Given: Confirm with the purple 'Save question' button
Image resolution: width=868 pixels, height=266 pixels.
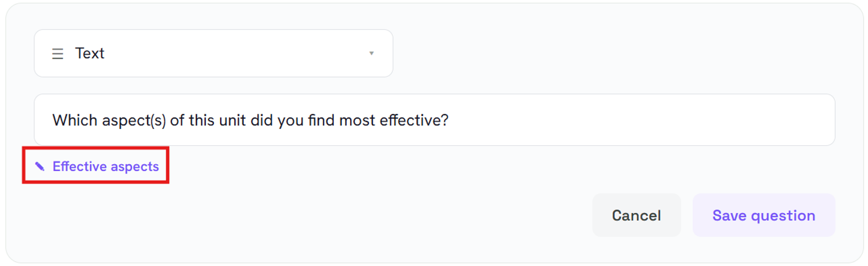Looking at the screenshot, I should click(763, 215).
